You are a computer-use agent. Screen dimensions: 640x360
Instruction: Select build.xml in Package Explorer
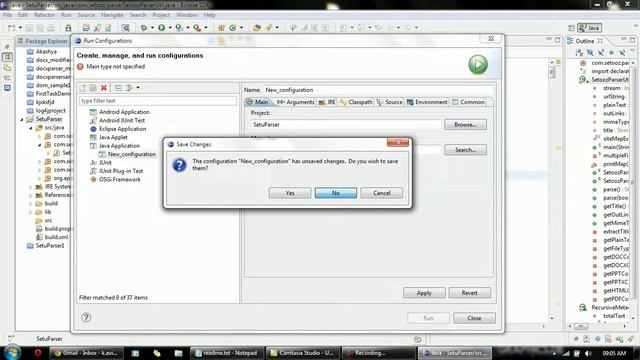click(52, 237)
